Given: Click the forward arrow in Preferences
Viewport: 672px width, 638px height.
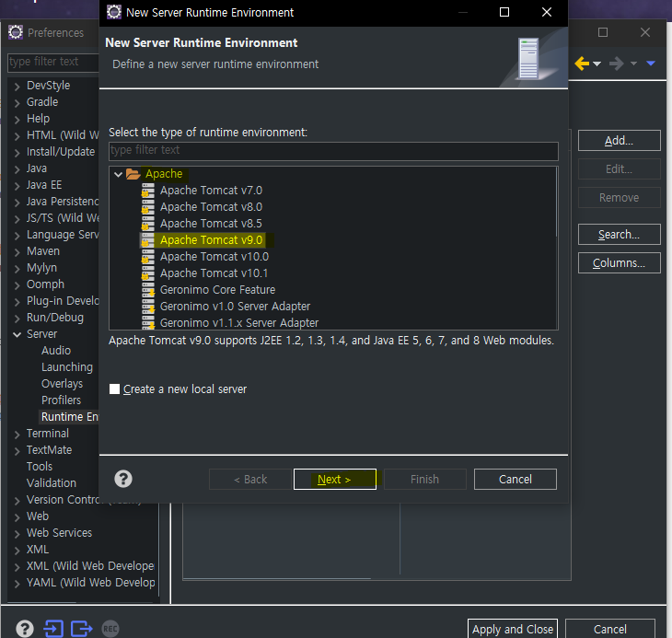Looking at the screenshot, I should tap(616, 64).
